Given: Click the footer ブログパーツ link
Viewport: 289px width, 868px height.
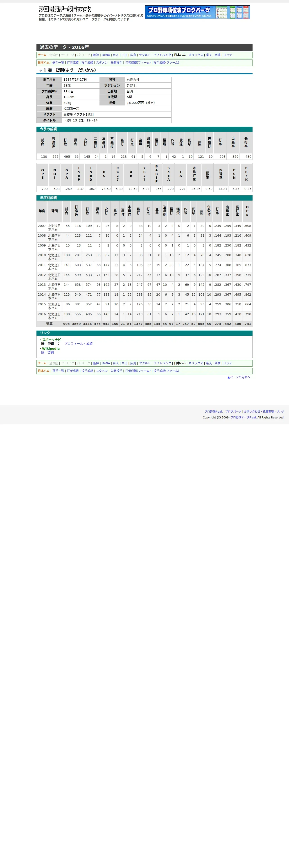Looking at the screenshot, I should click(x=233, y=411).
